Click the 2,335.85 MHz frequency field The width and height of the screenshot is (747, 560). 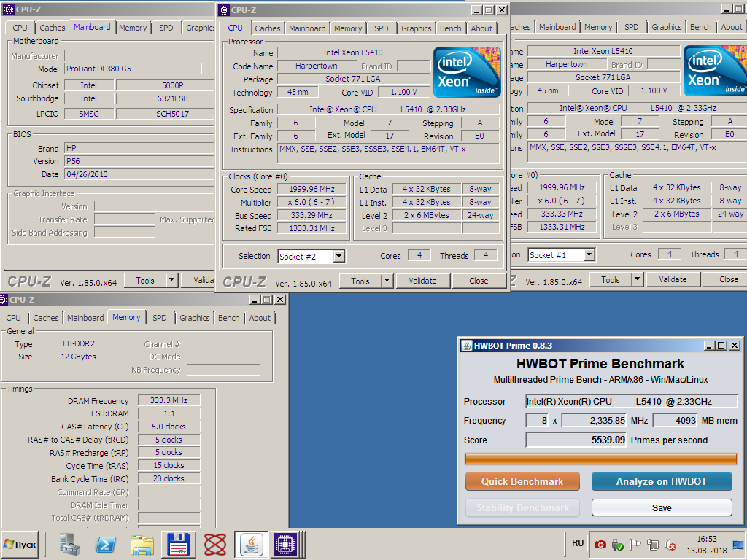pos(594,421)
